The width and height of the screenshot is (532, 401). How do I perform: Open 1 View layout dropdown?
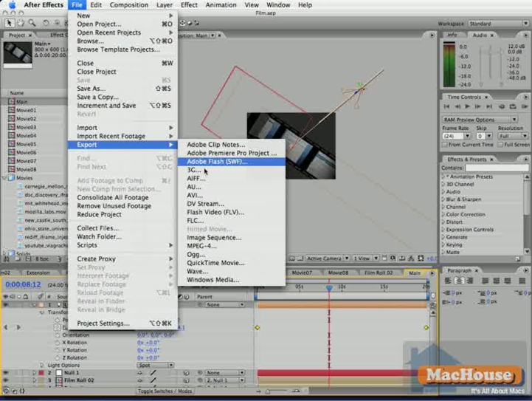click(365, 258)
